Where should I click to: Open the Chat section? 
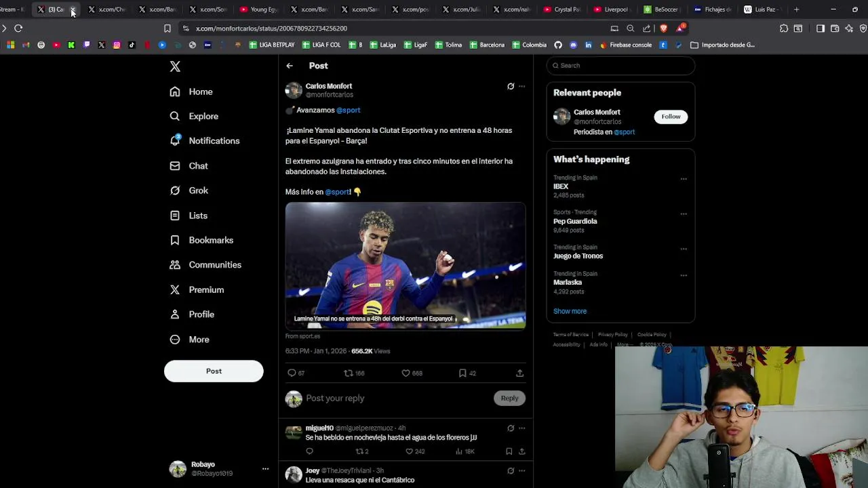(x=189, y=165)
